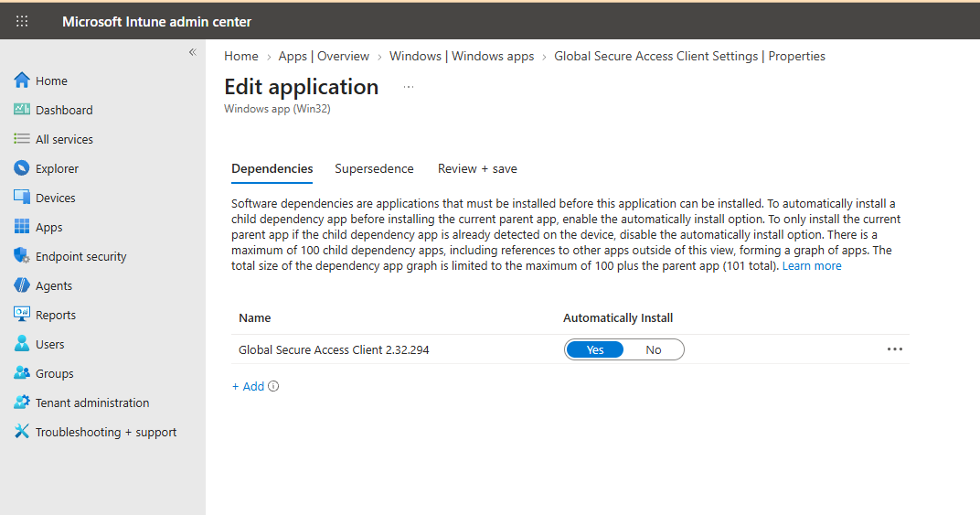Click the Troubleshooting + support wrench icon

pyautogui.click(x=22, y=431)
